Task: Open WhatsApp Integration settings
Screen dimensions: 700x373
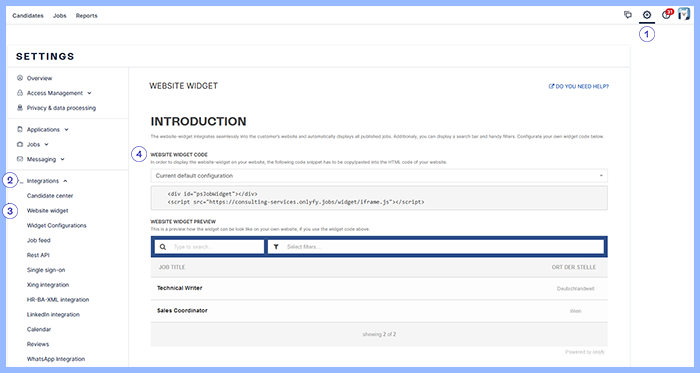Action: (x=56, y=359)
